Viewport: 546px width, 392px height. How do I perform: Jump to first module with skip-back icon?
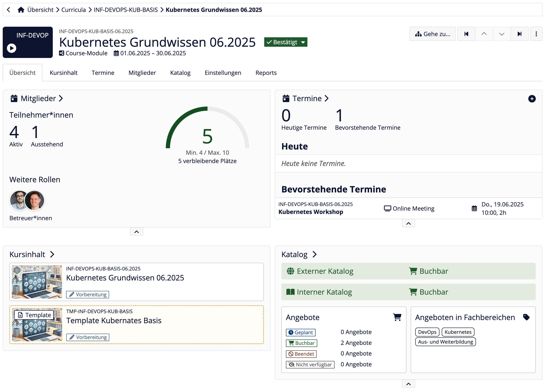(x=466, y=34)
